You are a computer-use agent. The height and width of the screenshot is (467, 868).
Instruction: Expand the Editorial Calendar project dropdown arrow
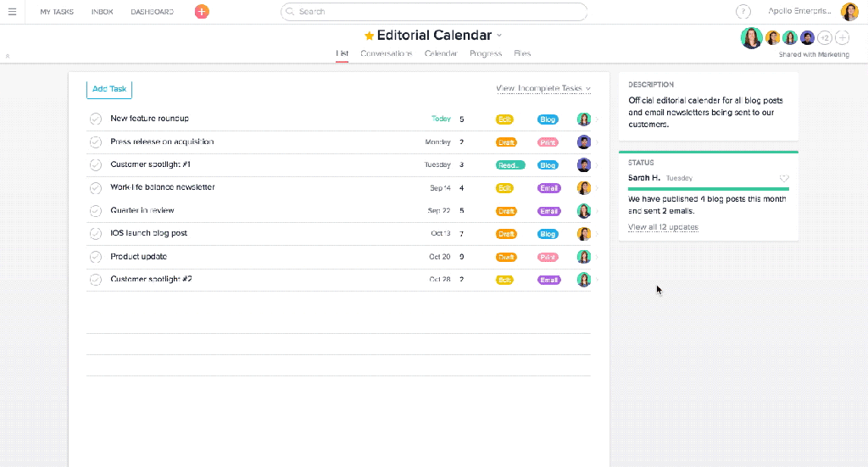[x=499, y=36]
